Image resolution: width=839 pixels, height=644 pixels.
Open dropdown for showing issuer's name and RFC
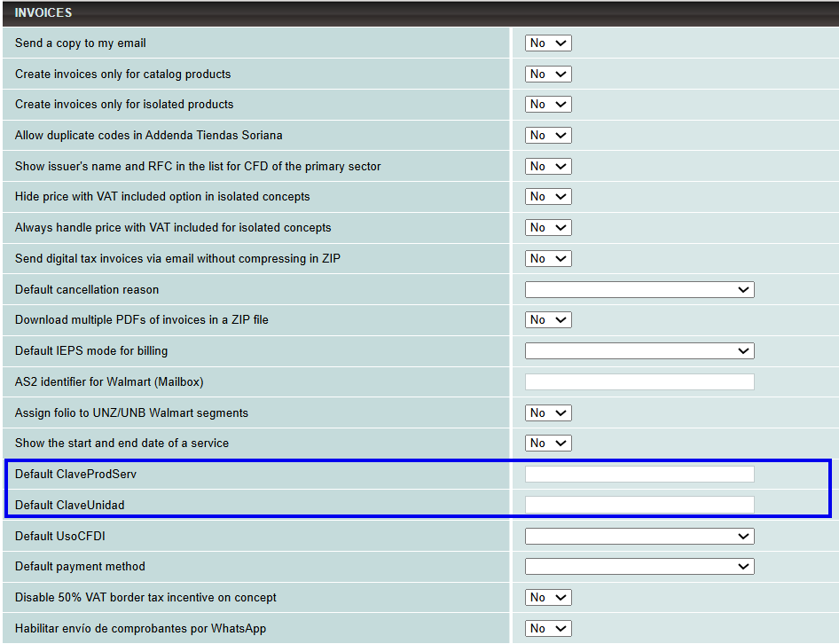coord(548,167)
